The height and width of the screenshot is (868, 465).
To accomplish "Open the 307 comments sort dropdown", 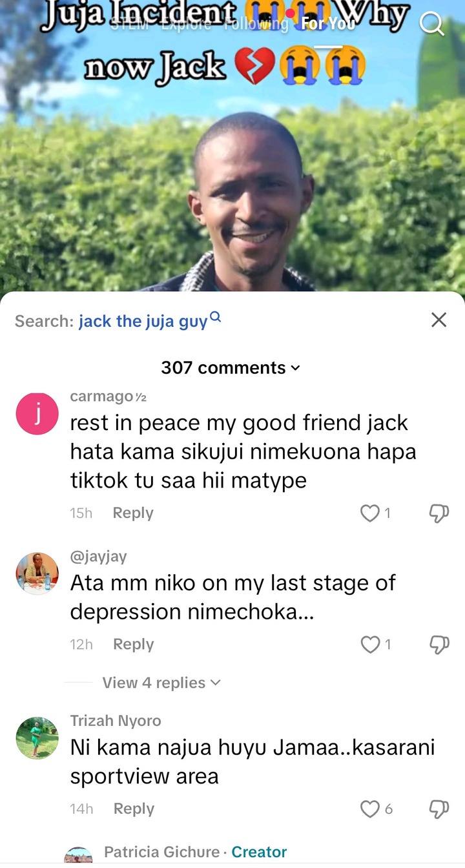I will coord(231,367).
